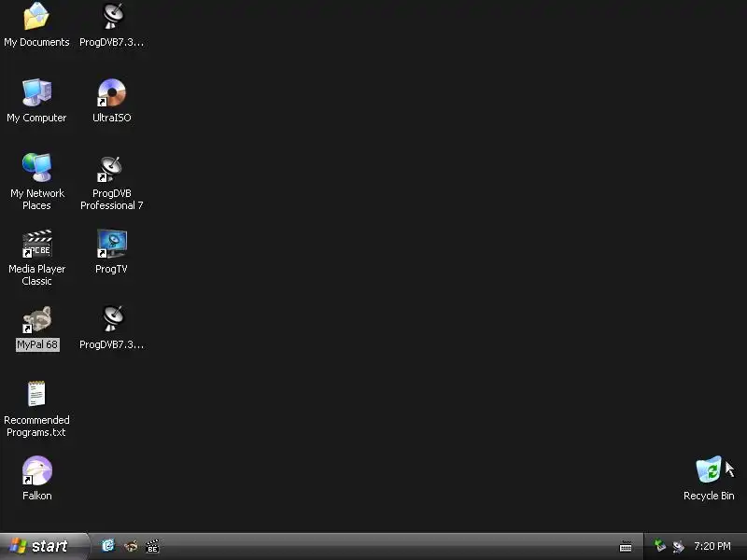This screenshot has width=747, height=560.
Task: Open the Start menu
Action: (44, 546)
